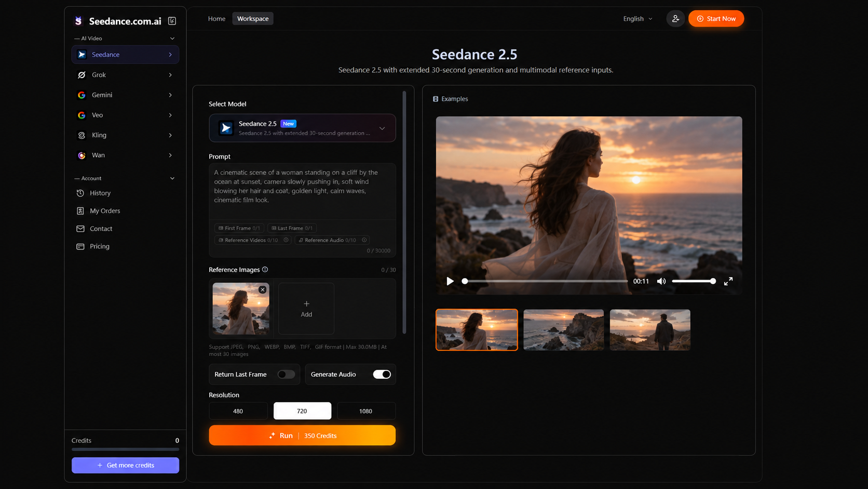Open the Select Model dropdown

pyautogui.click(x=302, y=128)
